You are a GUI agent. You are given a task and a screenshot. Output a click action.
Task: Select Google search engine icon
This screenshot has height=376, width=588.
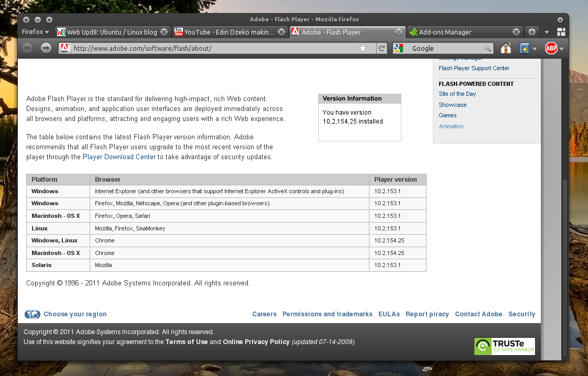point(399,48)
